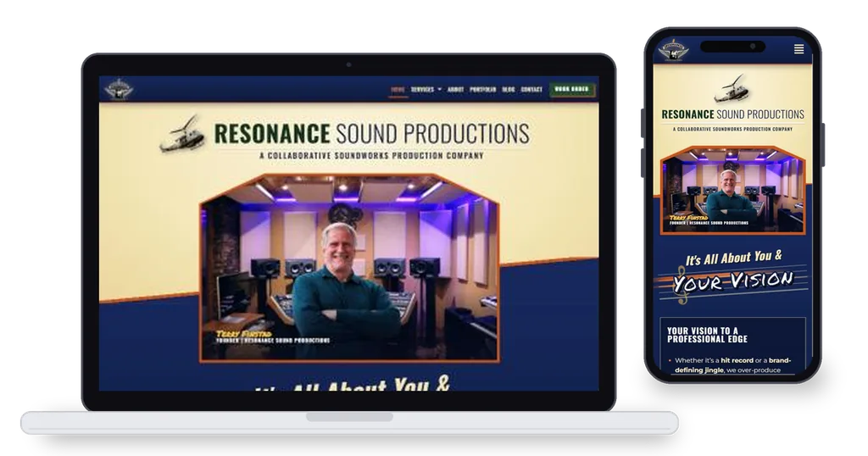Open the Services menu item
The image size is (868, 456).
pos(422,89)
